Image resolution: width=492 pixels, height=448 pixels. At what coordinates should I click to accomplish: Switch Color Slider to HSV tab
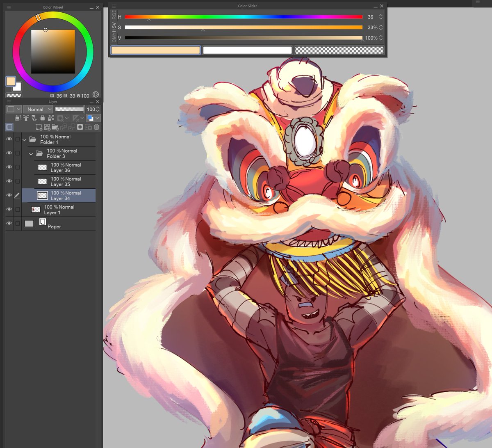(x=114, y=27)
